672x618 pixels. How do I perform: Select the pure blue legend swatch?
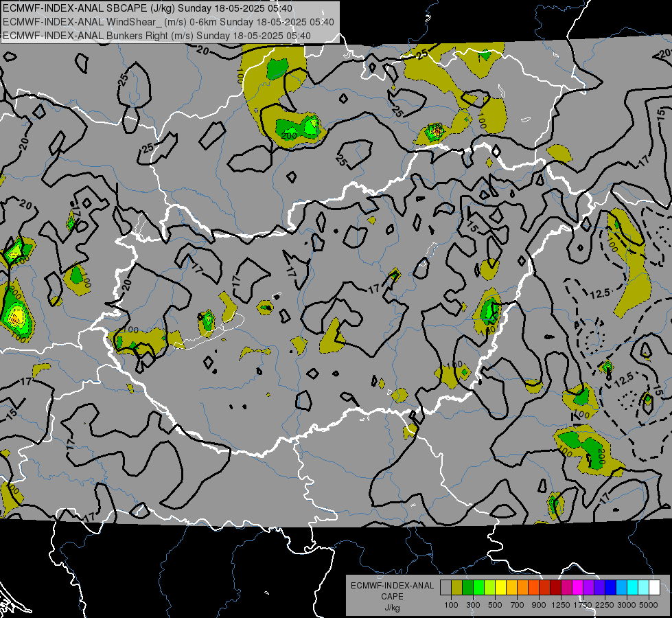tap(611, 588)
